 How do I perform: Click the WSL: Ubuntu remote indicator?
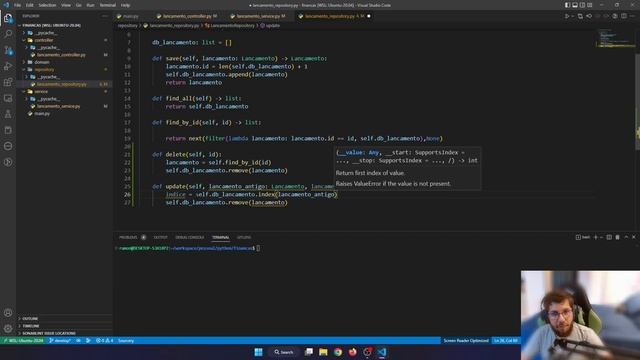23,340
